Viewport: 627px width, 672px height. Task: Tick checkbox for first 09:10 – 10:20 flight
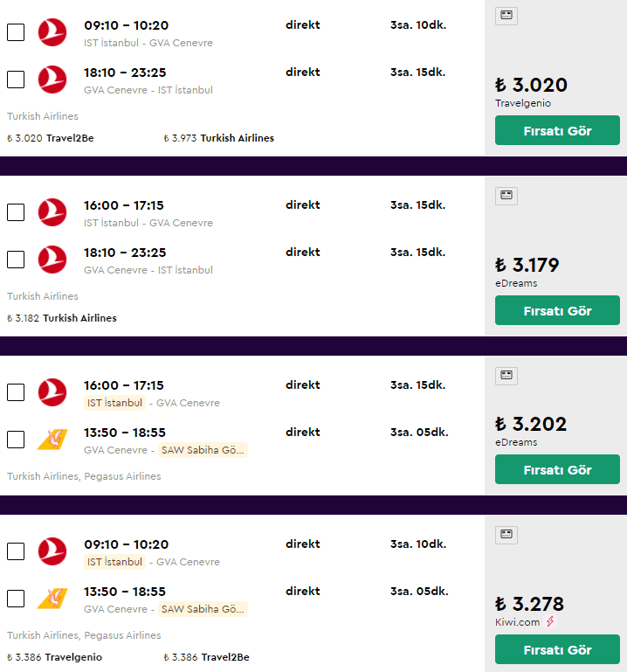pos(16,32)
